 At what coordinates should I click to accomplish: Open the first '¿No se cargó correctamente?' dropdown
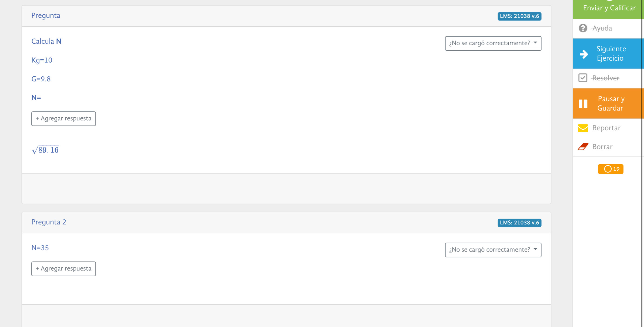click(x=493, y=43)
